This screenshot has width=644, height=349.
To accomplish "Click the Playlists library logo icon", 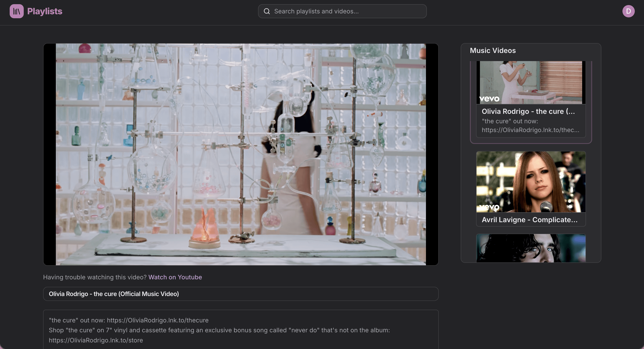I will 16,11.
